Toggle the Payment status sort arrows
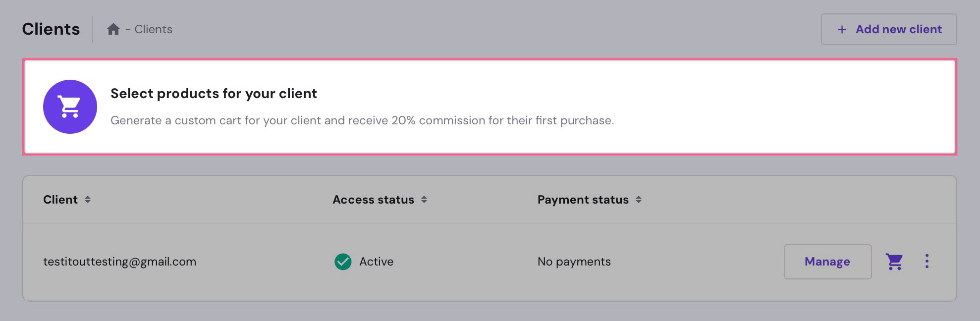The image size is (980, 321). point(639,200)
